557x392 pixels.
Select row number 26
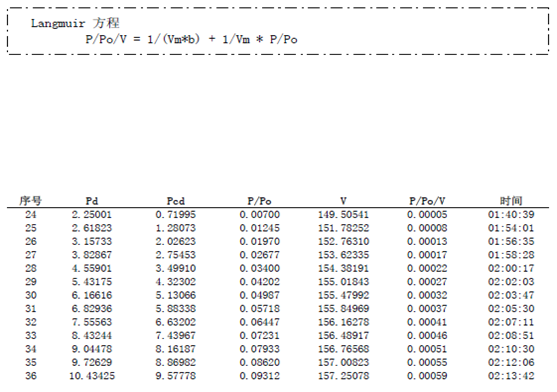tap(31, 241)
